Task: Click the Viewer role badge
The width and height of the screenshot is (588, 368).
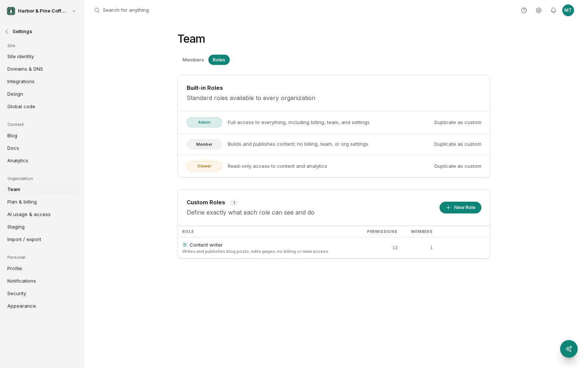Action: 204,166
